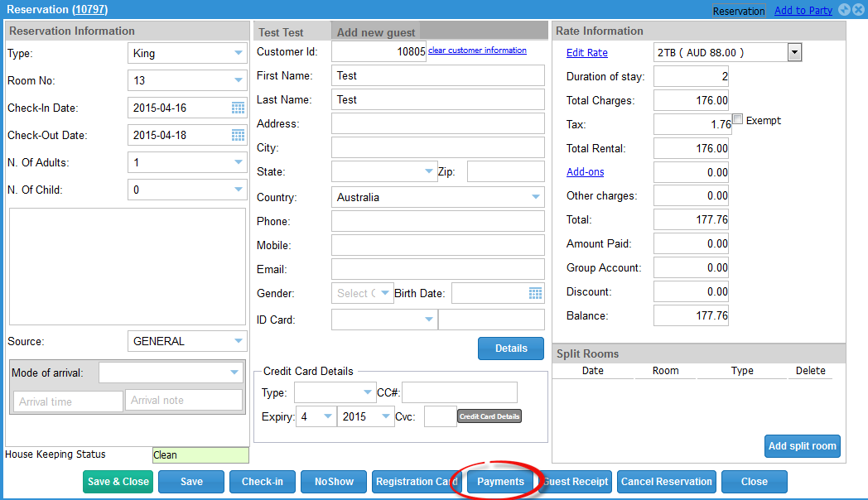Viewport: 868px width, 500px height.
Task: Open the Check-Out Date calendar picker
Action: pyautogui.click(x=238, y=136)
